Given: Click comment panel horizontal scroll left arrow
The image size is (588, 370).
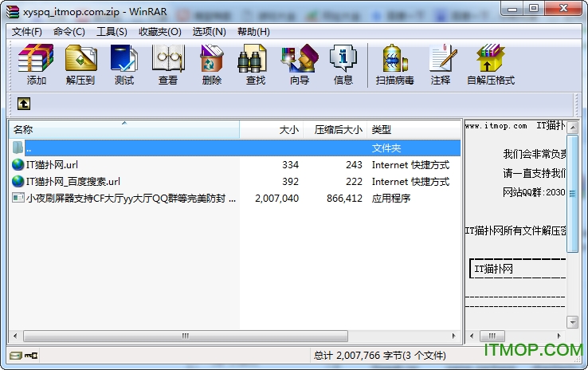Looking at the screenshot, I should coord(472,336).
